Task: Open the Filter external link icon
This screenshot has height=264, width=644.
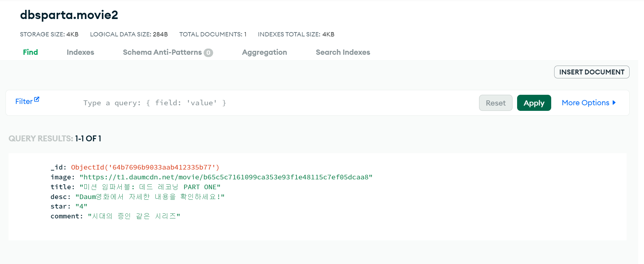Action: (37, 99)
